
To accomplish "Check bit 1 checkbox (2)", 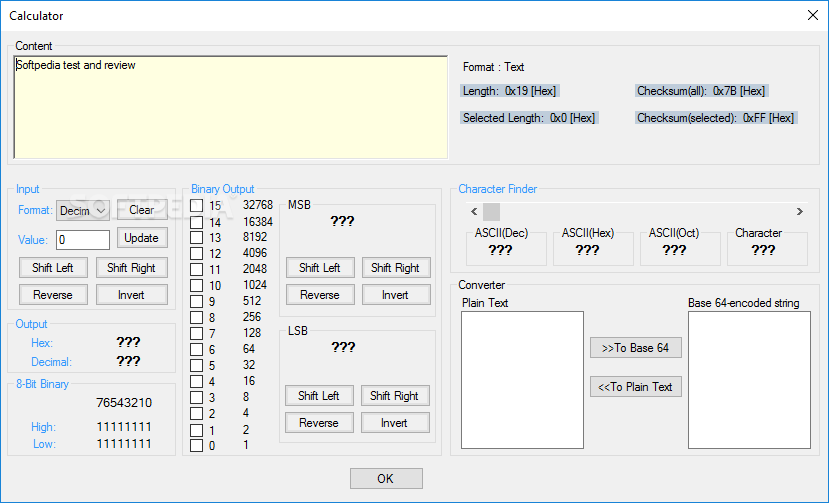I will [x=196, y=430].
